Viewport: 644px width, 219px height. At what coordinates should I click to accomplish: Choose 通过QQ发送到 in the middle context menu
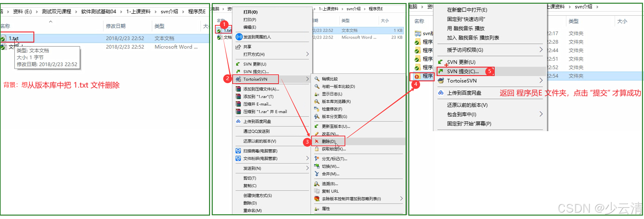[x=256, y=131]
